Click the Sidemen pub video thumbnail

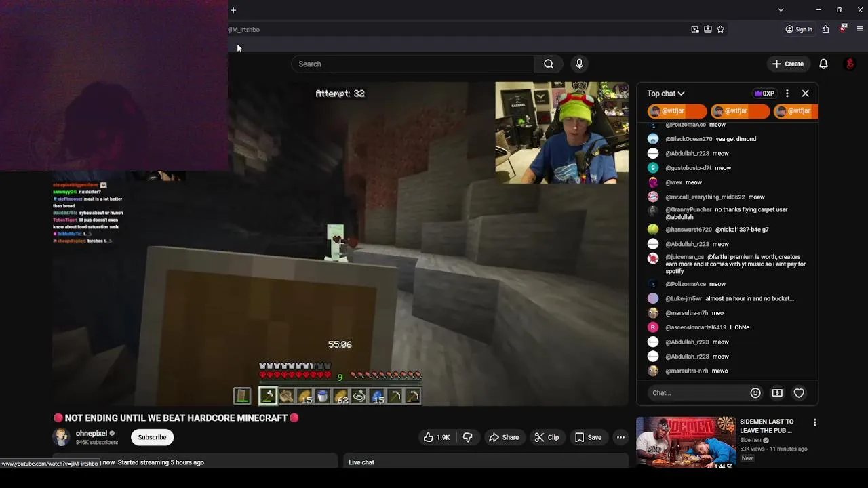tap(686, 442)
